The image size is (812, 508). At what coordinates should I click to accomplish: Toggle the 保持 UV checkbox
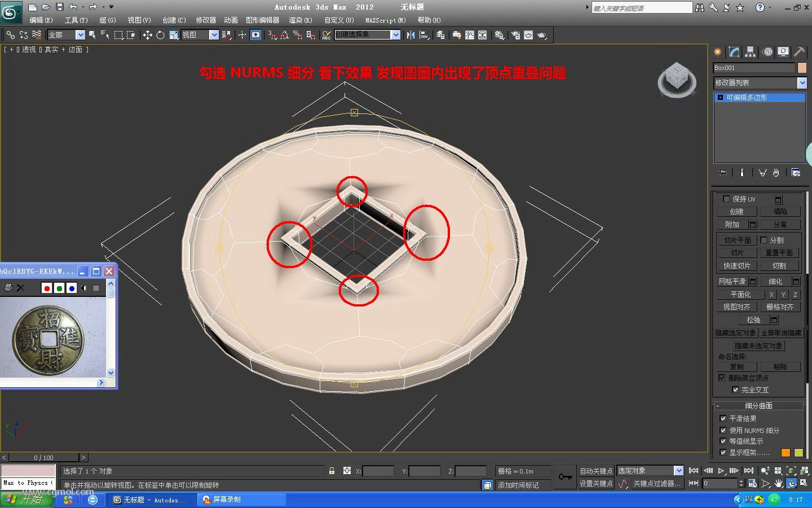(x=726, y=199)
